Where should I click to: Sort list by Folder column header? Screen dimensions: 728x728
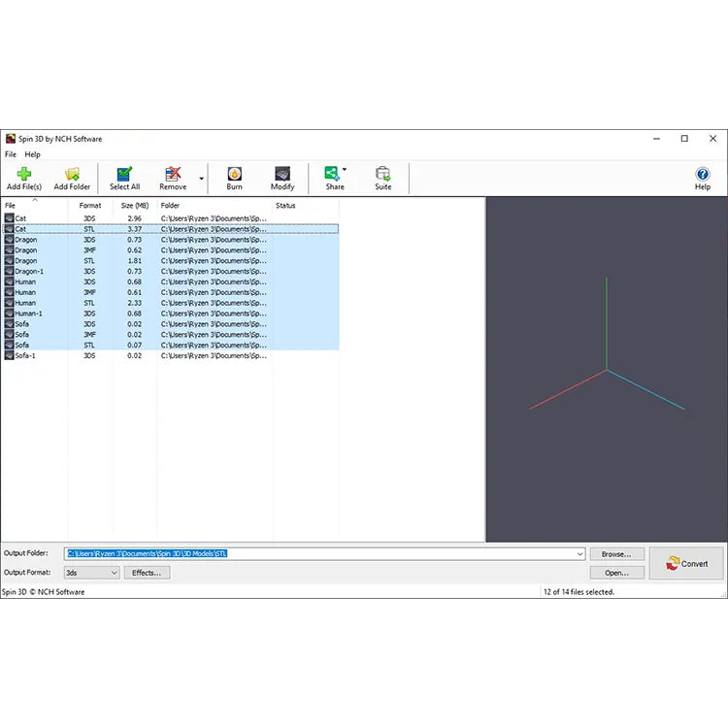pos(215,205)
